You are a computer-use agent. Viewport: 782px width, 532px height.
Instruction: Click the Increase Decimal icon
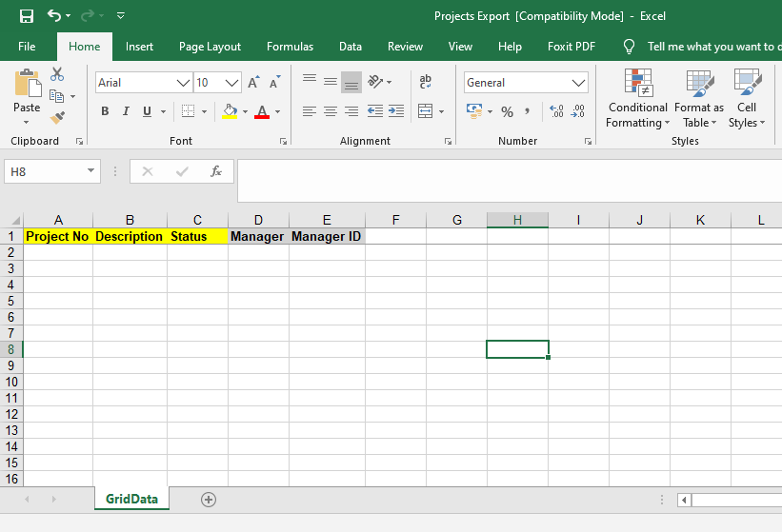coord(557,111)
